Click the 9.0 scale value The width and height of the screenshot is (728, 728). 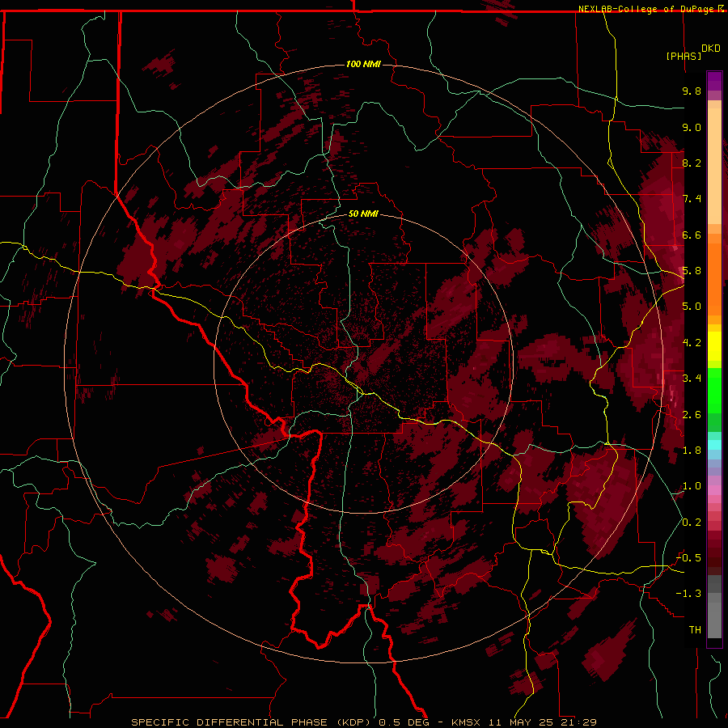point(692,127)
